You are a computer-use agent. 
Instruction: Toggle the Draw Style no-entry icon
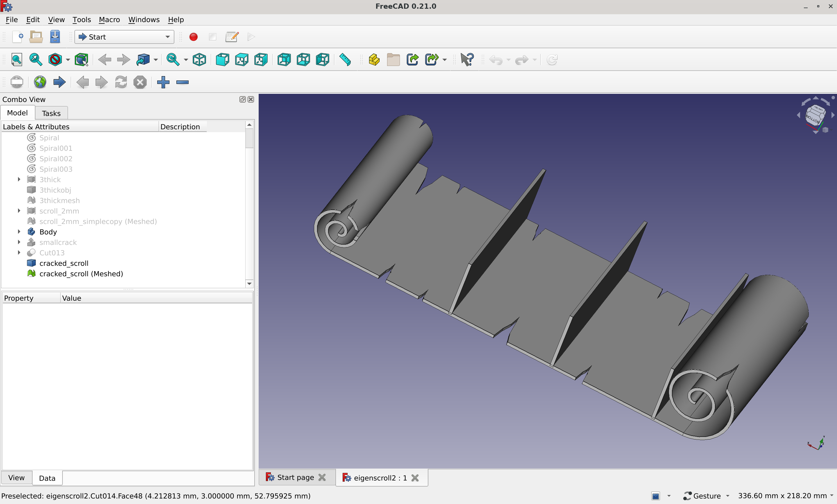coord(55,60)
